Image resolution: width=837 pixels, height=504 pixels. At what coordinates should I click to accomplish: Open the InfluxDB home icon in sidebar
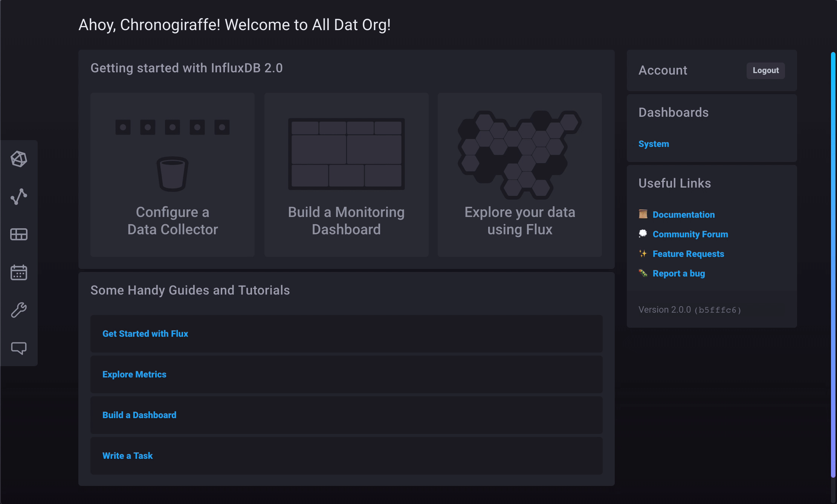tap(19, 159)
